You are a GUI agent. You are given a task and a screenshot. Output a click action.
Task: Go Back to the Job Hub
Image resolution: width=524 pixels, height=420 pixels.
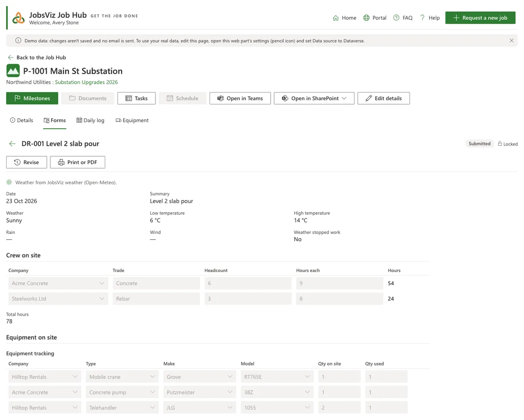click(37, 57)
